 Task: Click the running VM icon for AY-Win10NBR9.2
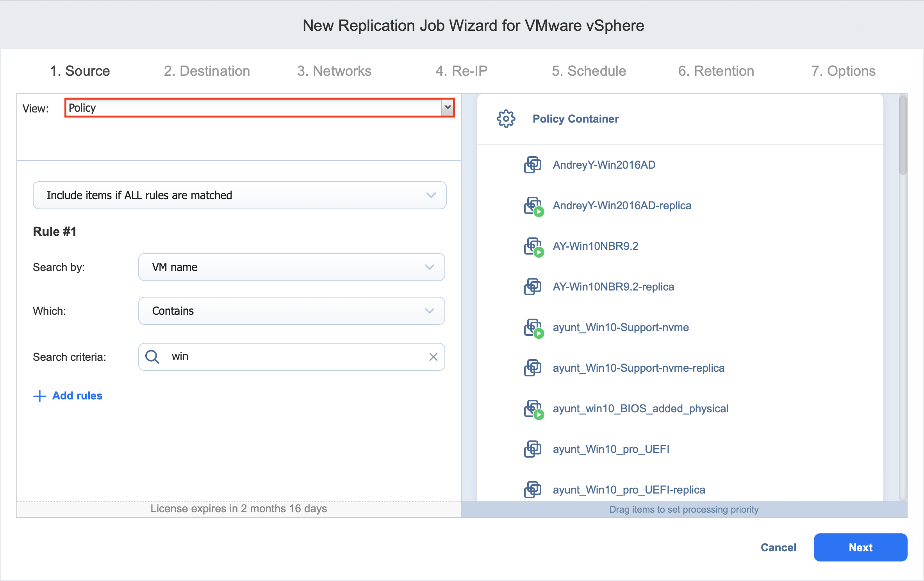click(x=533, y=247)
